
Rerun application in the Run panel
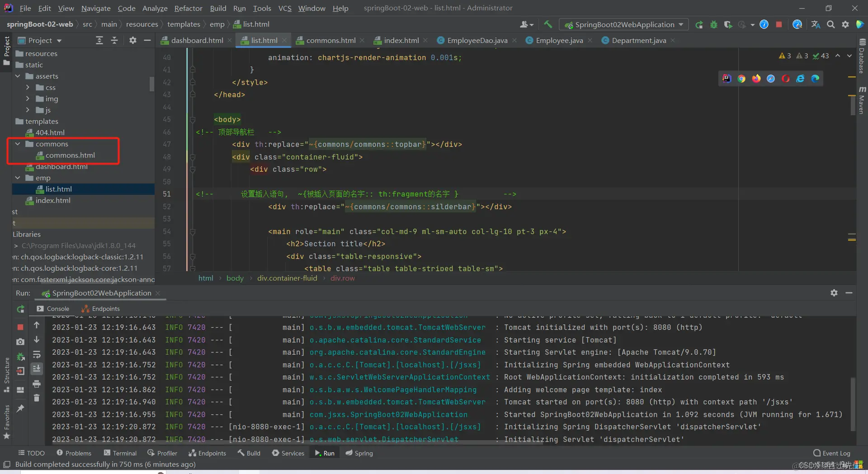[x=20, y=309]
